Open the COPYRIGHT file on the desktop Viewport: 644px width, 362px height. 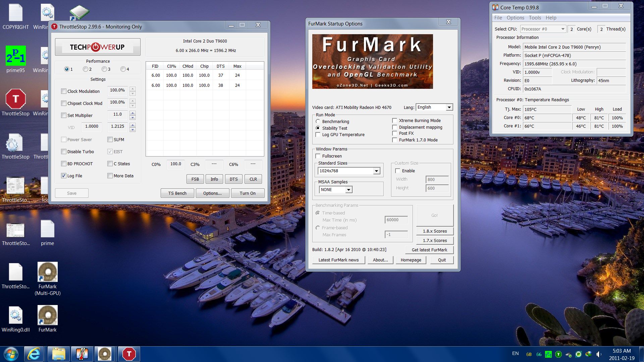[x=15, y=17]
